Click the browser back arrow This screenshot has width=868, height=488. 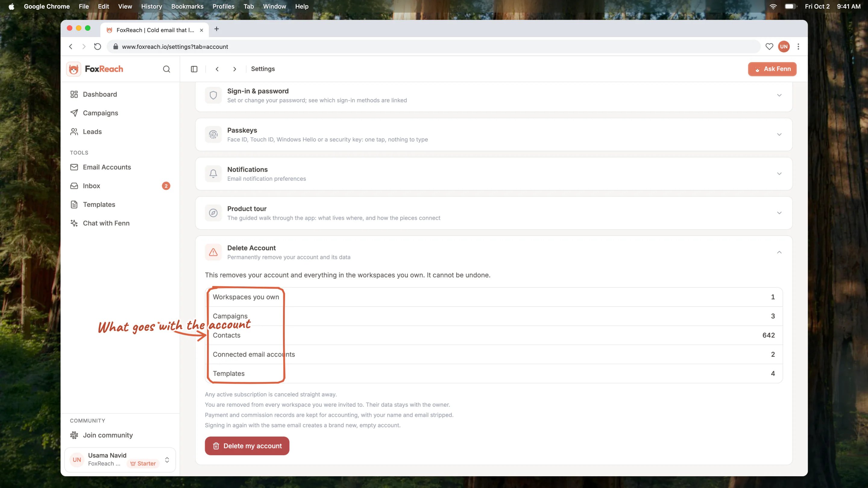tap(71, 46)
